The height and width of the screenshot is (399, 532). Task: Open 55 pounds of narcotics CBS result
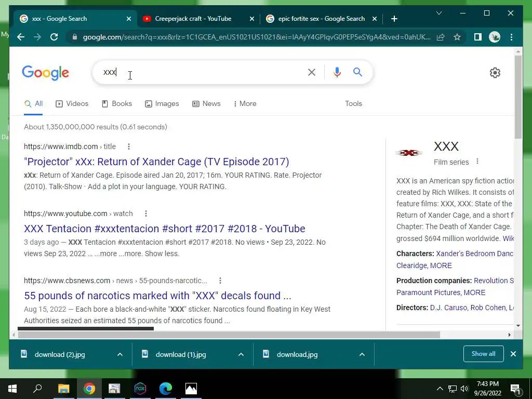[157, 296]
